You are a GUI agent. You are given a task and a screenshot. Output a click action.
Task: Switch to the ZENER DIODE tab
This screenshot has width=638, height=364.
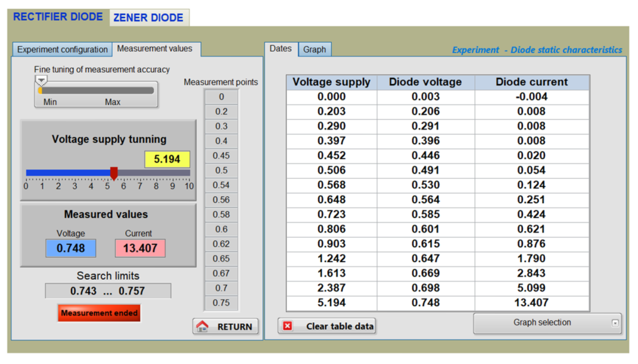[x=148, y=18]
